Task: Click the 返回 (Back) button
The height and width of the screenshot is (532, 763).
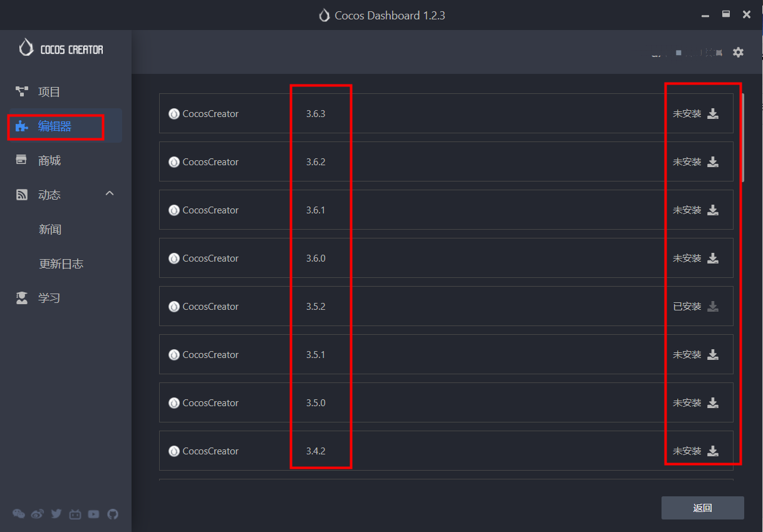Action: [x=703, y=508]
